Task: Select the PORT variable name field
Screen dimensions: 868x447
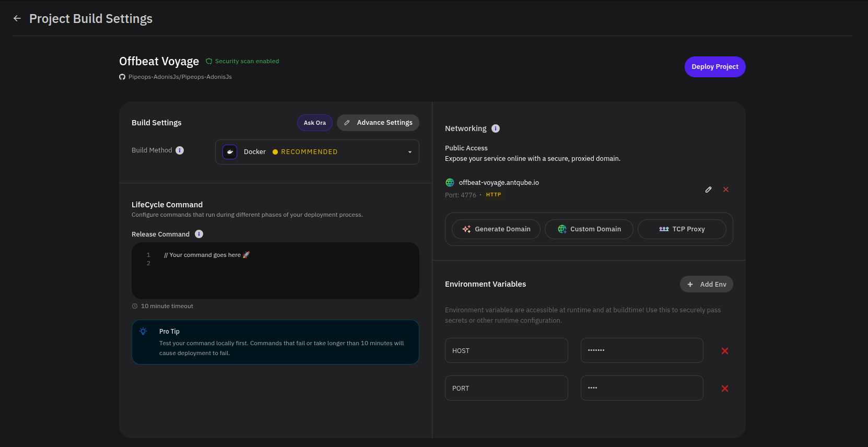Action: coord(507,388)
